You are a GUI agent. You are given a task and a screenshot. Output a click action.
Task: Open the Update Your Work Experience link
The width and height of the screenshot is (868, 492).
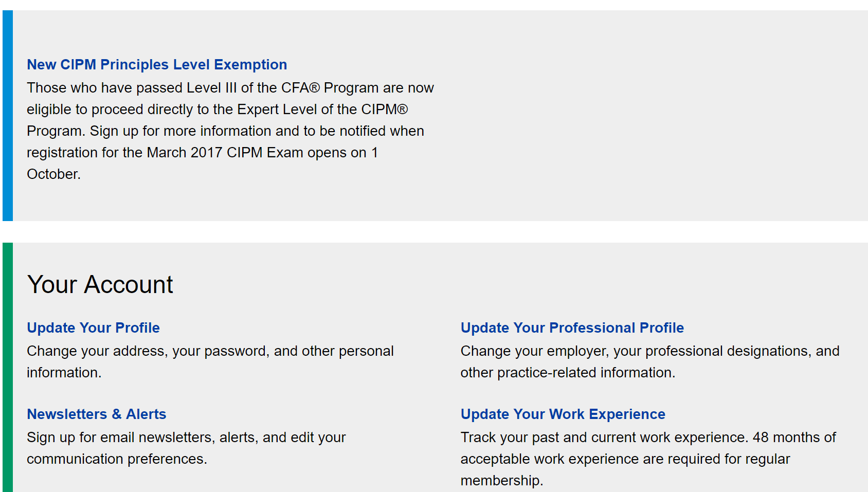[x=563, y=414]
